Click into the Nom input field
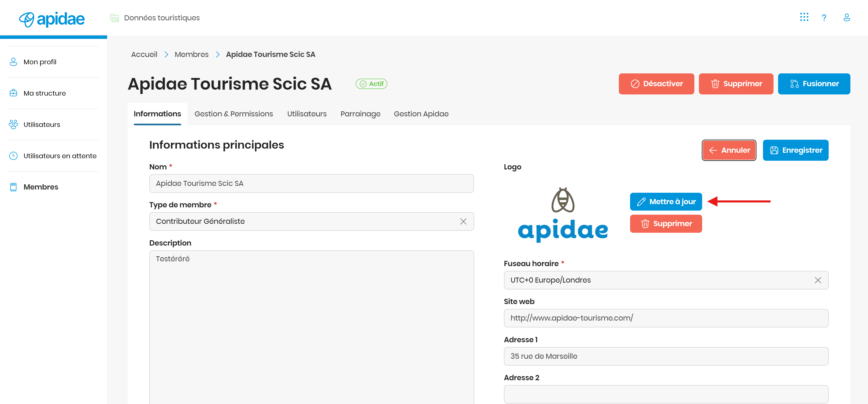This screenshot has width=868, height=404. click(311, 184)
